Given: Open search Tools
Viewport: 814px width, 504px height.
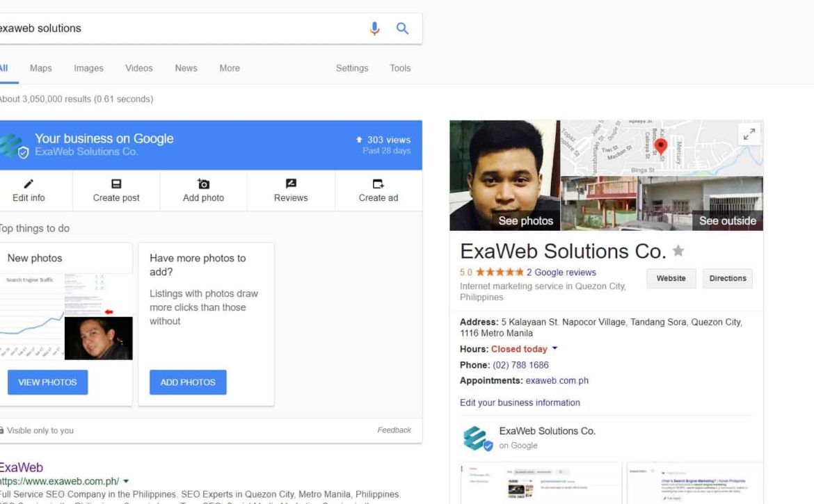Looking at the screenshot, I should click(x=400, y=68).
